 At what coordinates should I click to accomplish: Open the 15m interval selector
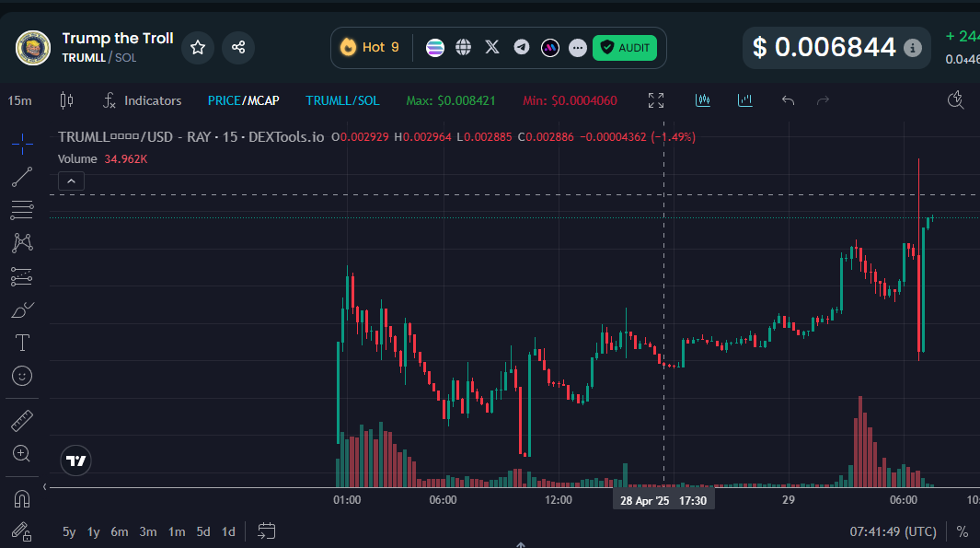pos(19,100)
